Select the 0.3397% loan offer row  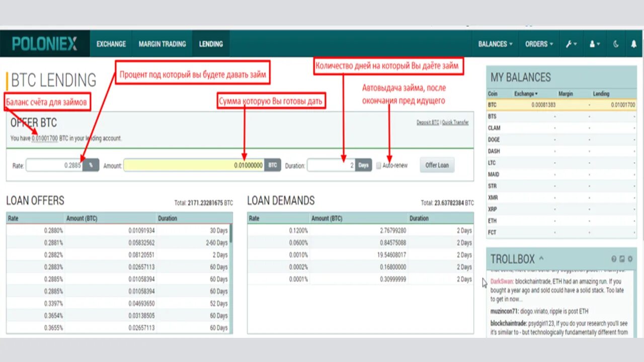pos(118,303)
